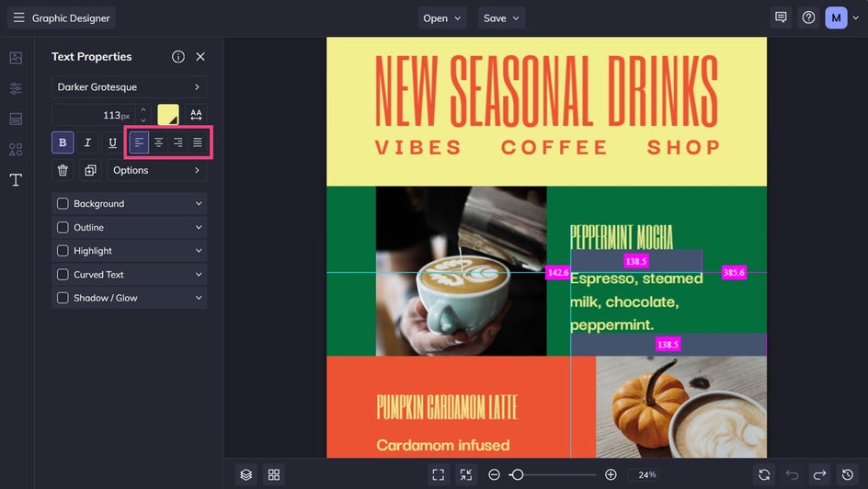The height and width of the screenshot is (489, 868).
Task: Increase font size with up stepper
Action: coord(143,109)
